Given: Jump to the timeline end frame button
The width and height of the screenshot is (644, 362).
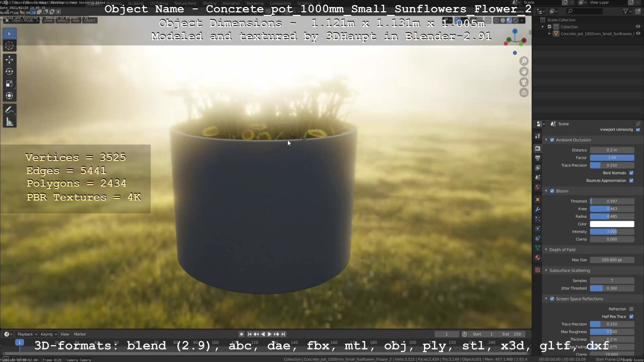Looking at the screenshot, I should pyautogui.click(x=283, y=334).
